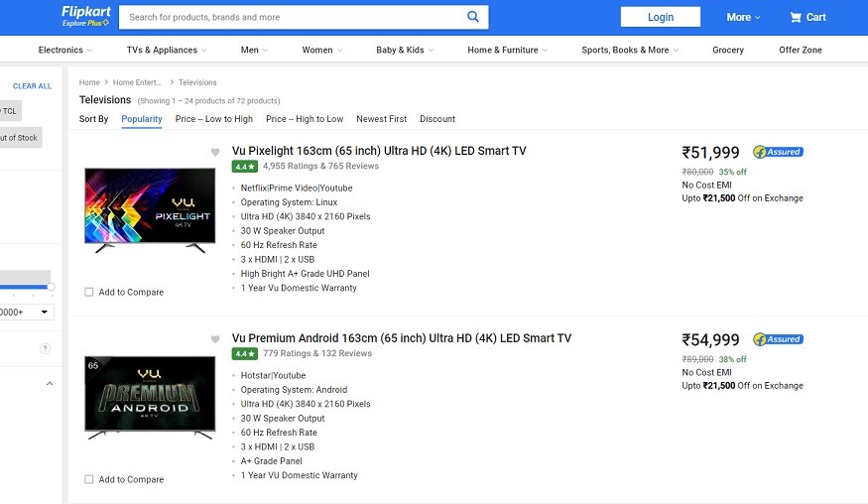Open the Offer Zone page
The width and height of the screenshot is (868, 504).
point(801,50)
